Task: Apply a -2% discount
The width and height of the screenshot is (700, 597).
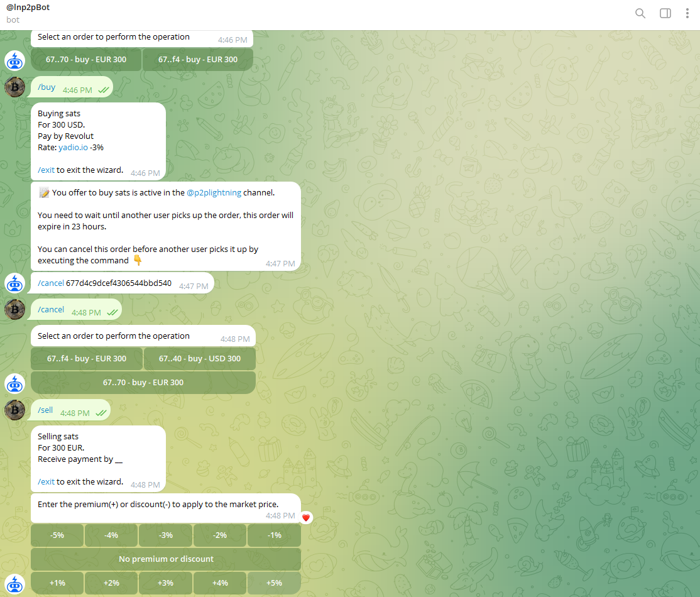Action: pos(220,535)
